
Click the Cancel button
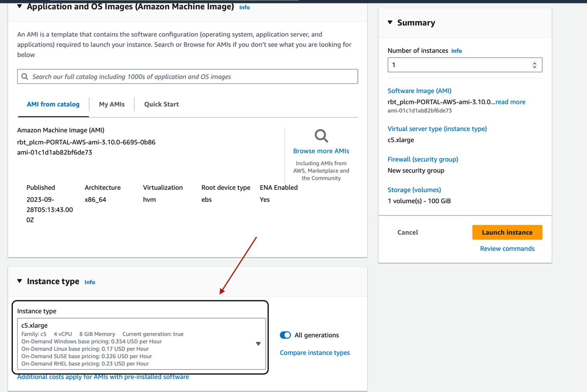pyautogui.click(x=408, y=232)
